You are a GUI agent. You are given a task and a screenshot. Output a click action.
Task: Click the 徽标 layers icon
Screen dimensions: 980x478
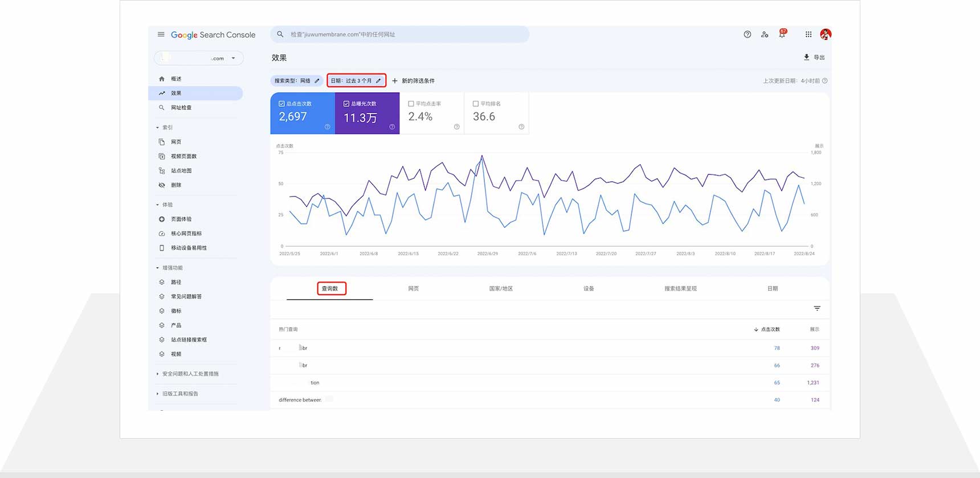[162, 311]
